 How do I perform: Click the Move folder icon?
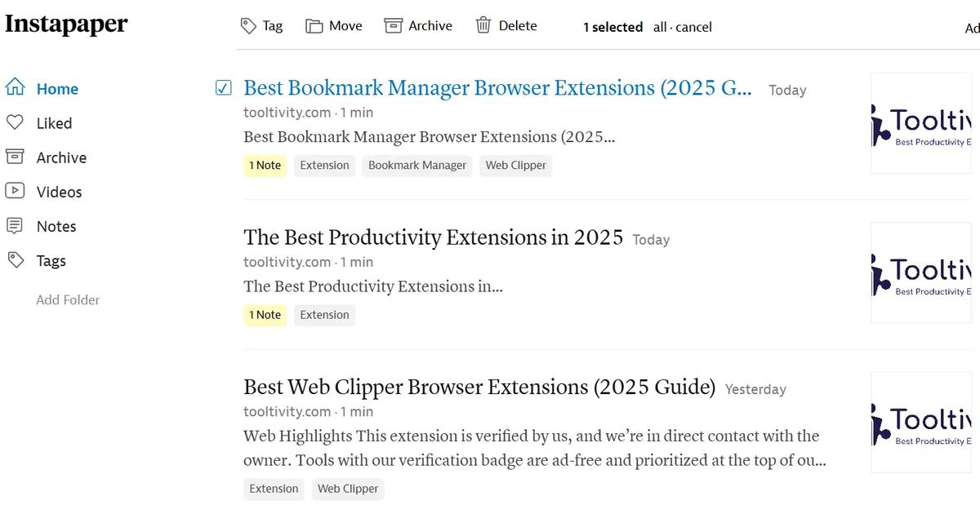(314, 26)
